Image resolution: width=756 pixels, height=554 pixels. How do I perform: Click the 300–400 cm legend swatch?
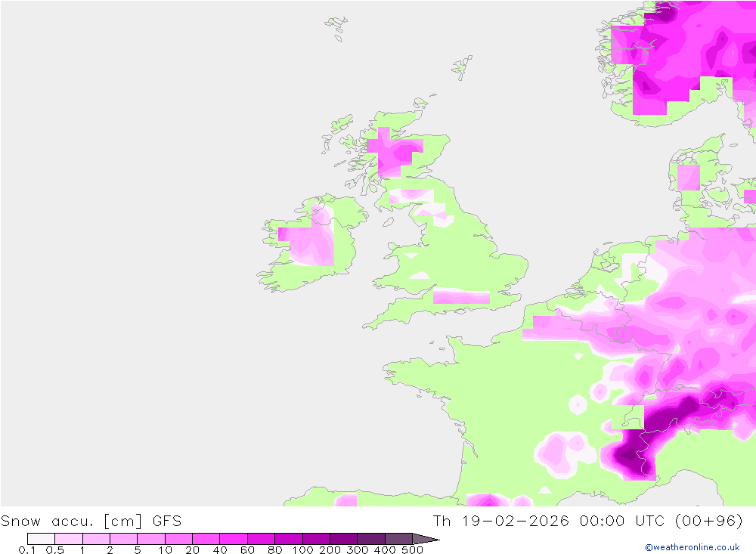point(371,539)
